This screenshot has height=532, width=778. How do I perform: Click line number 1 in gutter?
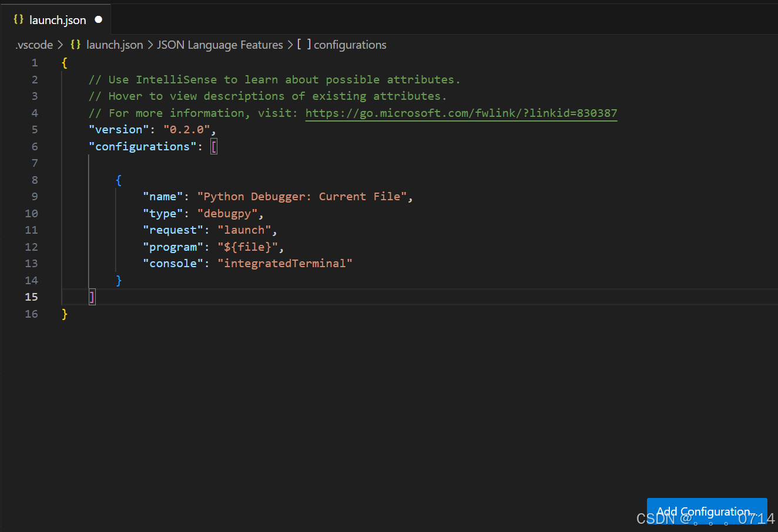pyautogui.click(x=35, y=63)
